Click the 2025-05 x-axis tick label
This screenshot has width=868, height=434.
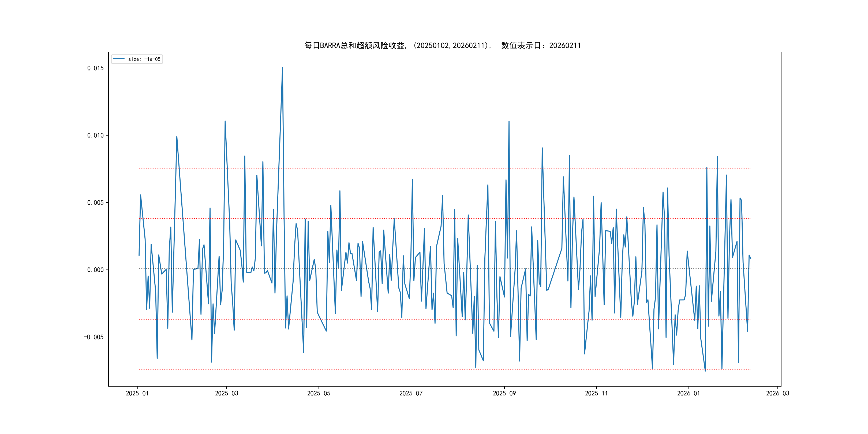pos(319,393)
